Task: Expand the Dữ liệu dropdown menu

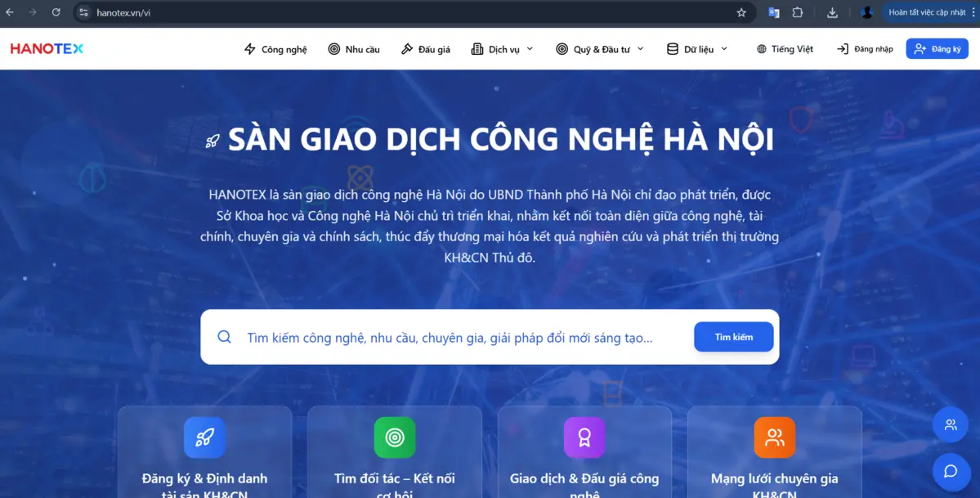Action: (697, 49)
